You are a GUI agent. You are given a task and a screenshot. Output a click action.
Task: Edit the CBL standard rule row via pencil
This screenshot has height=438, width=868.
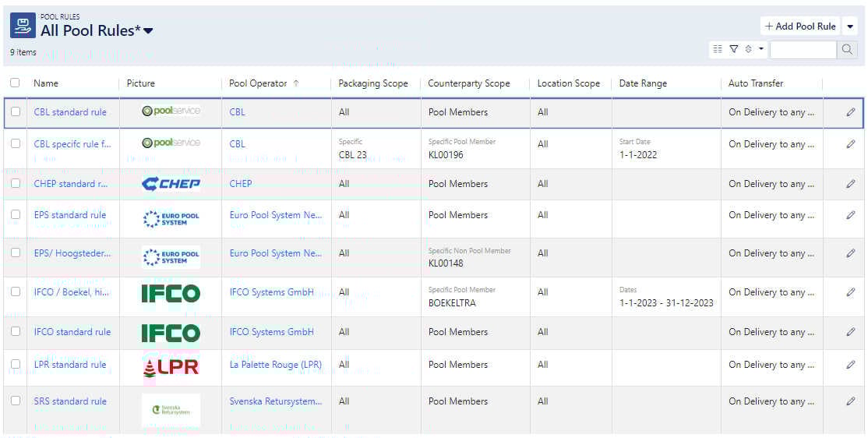851,112
